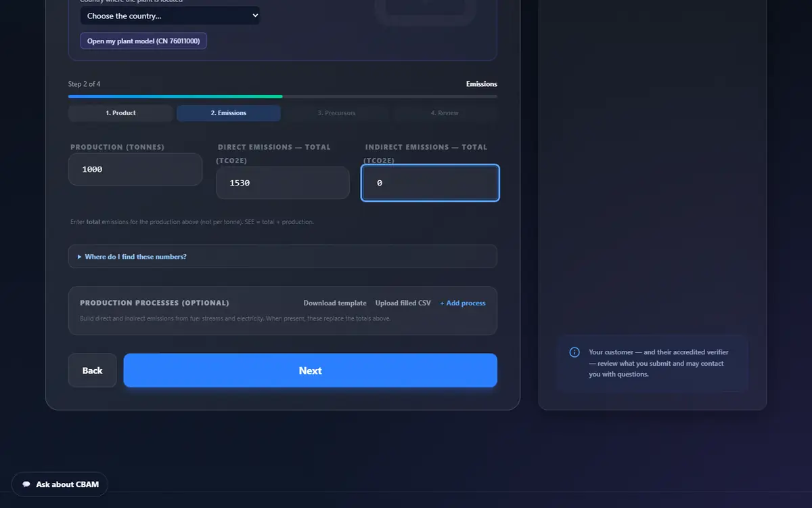Click the 'Enter total emissions' hint text

click(x=192, y=221)
